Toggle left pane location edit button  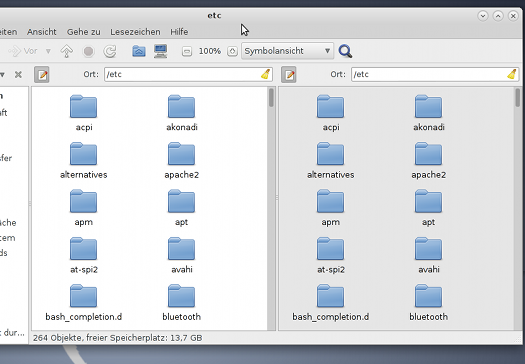(x=42, y=74)
